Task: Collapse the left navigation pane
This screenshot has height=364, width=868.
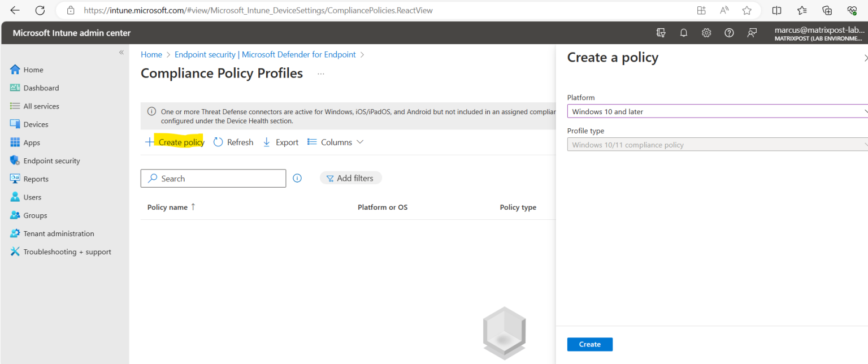Action: click(x=121, y=51)
